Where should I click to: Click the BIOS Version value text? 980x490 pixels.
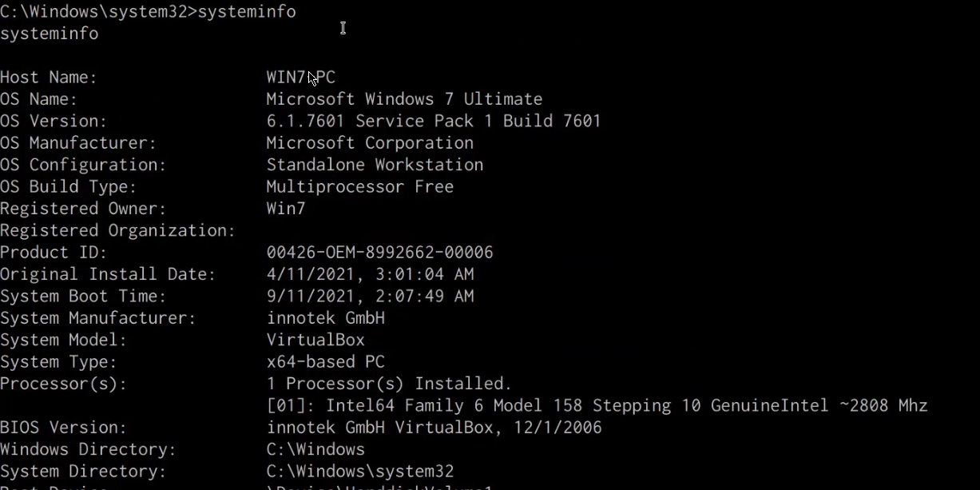[x=434, y=428]
